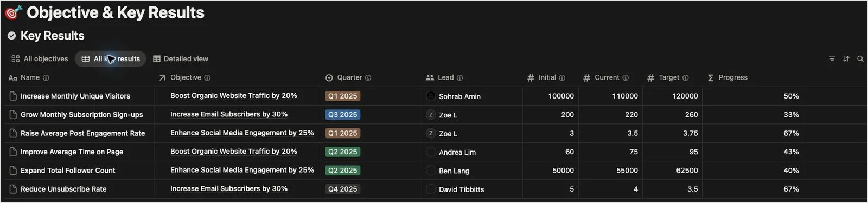Switch to the Detailed view tab

point(181,59)
